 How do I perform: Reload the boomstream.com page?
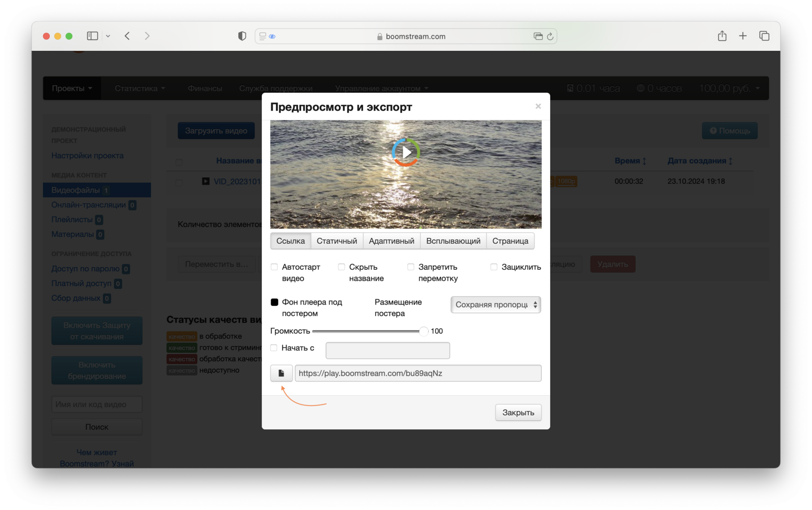(x=550, y=36)
